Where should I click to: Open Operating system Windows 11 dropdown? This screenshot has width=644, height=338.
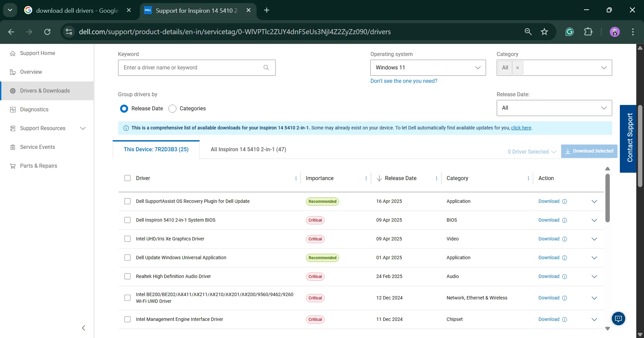click(428, 68)
